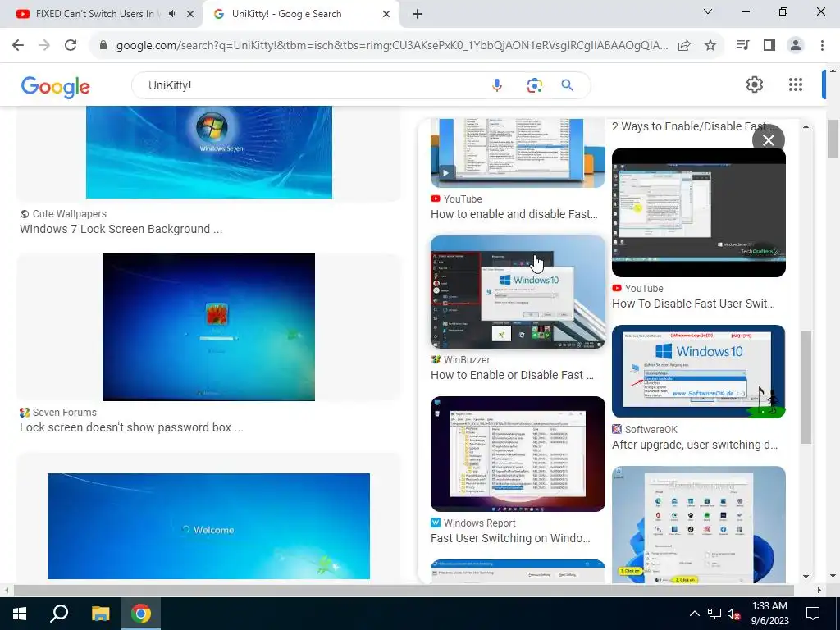Click the Windows Report source label
Screen dimensions: 840x630
(479, 523)
